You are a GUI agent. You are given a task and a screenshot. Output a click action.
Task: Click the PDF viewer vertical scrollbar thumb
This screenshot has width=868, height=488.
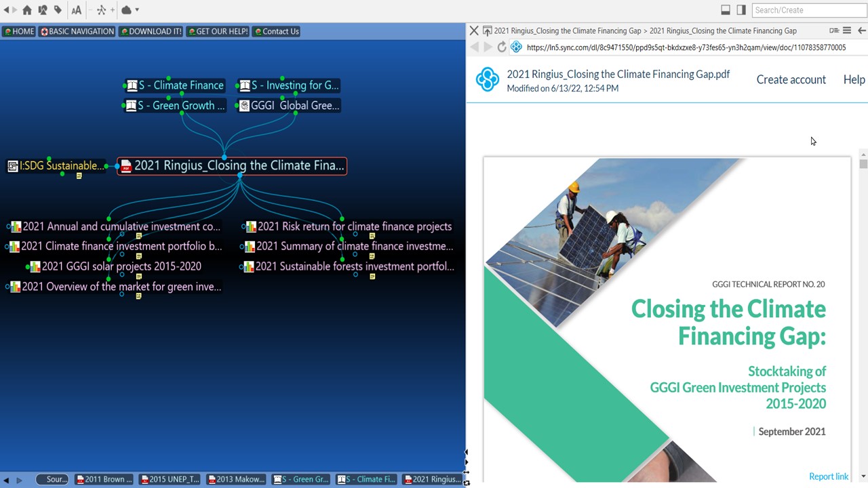[863, 163]
